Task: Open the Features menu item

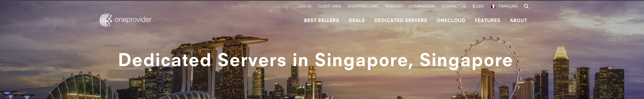Action: (487, 20)
